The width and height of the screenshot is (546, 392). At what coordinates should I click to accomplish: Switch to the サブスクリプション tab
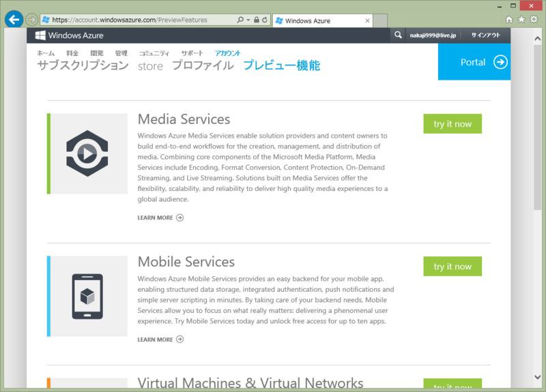tap(83, 65)
